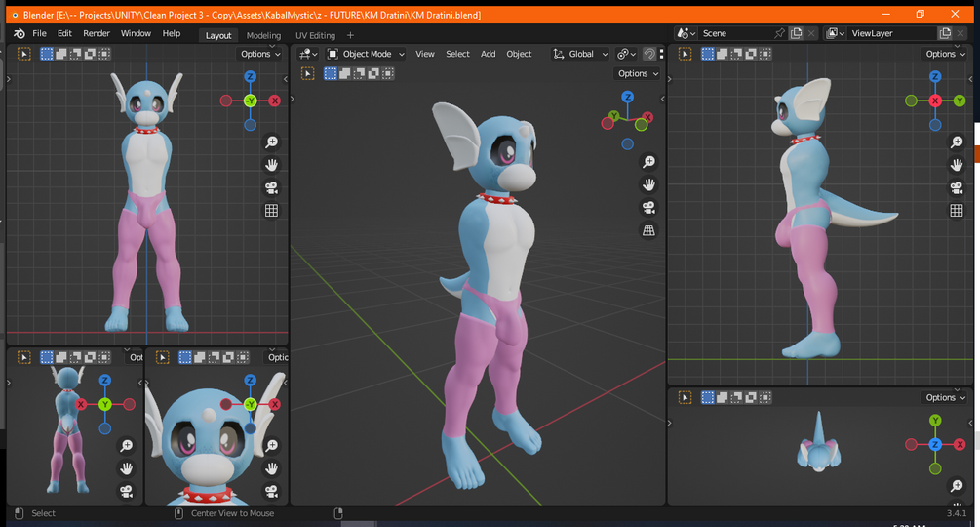
Task: Click pan hand icon in face close-up viewport
Action: click(271, 468)
